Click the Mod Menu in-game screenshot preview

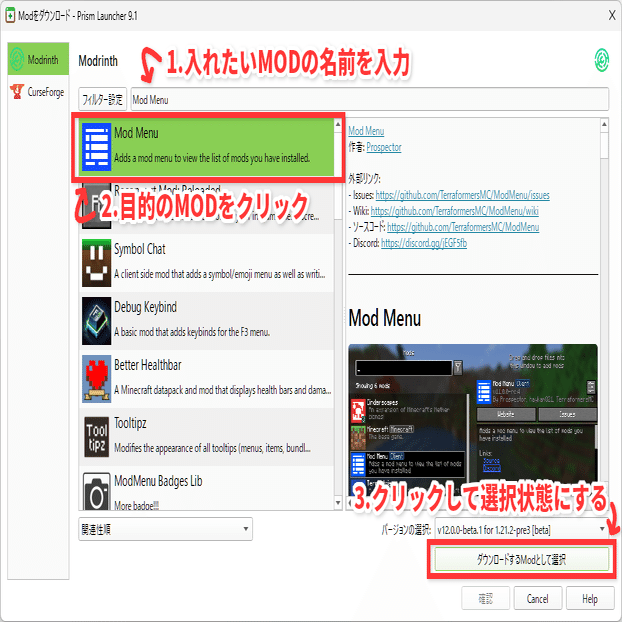[x=473, y=420]
